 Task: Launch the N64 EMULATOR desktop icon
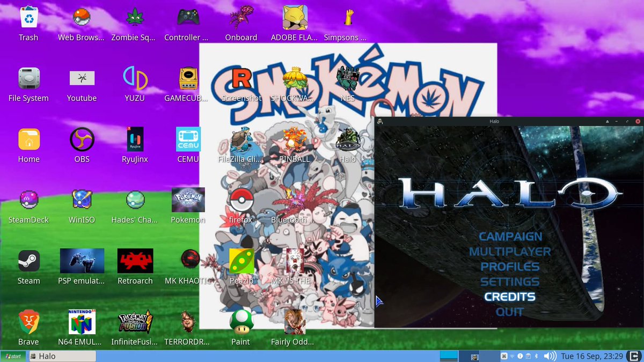(x=82, y=322)
